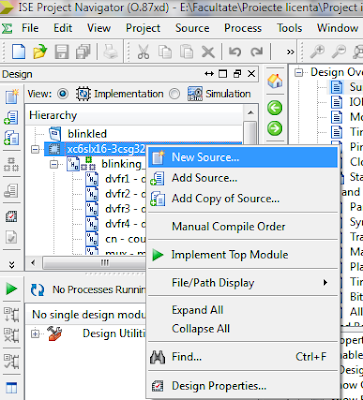The image size is (363, 400).
Task: Click the Design Properties icon in the left sidebar
Action: pyautogui.click(x=11, y=217)
